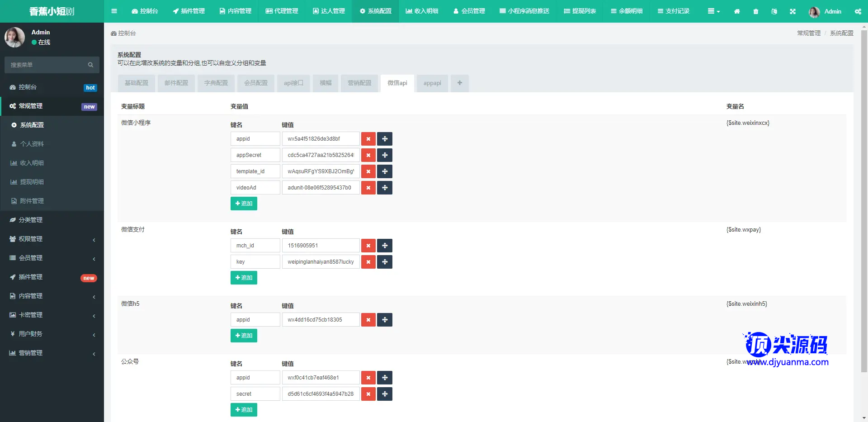The image size is (868, 422).
Task: Click the trash icon to clear cache
Action: [x=756, y=11]
